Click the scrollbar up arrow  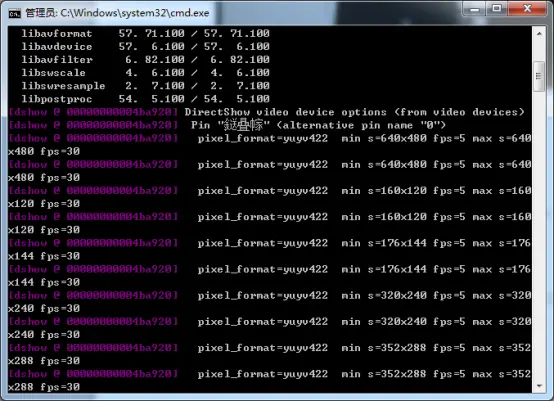(x=539, y=34)
